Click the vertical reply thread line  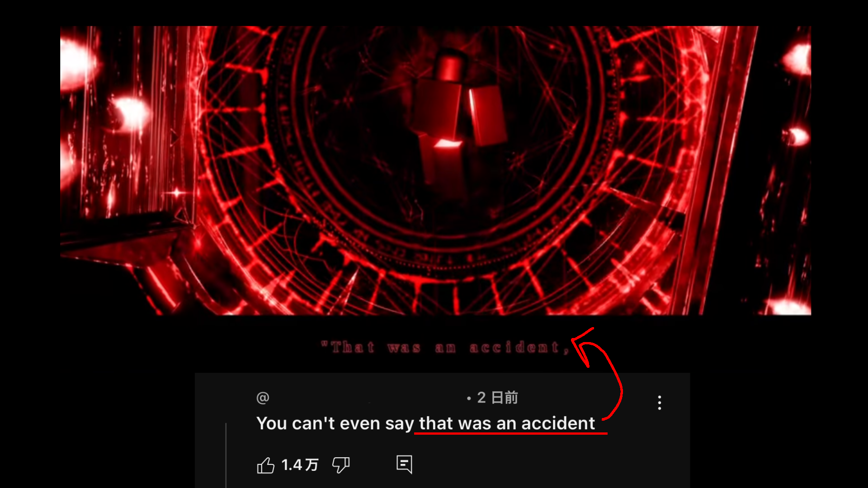click(226, 455)
